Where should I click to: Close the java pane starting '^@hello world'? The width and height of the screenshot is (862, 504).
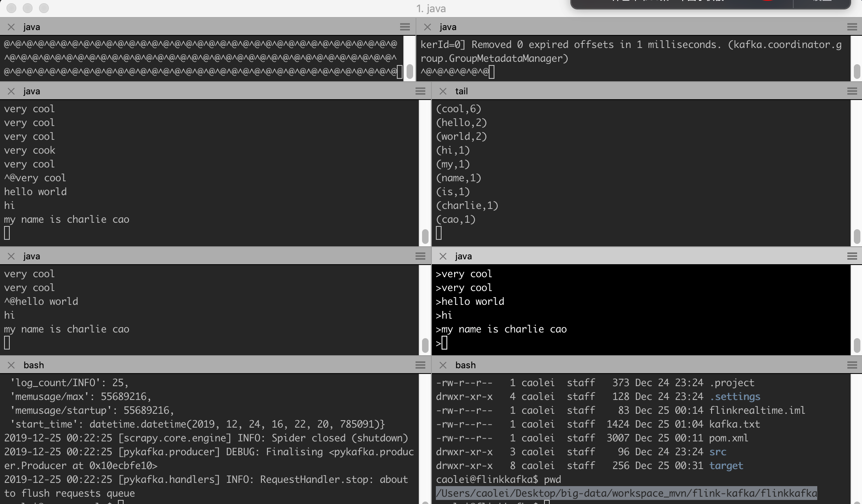(x=11, y=256)
